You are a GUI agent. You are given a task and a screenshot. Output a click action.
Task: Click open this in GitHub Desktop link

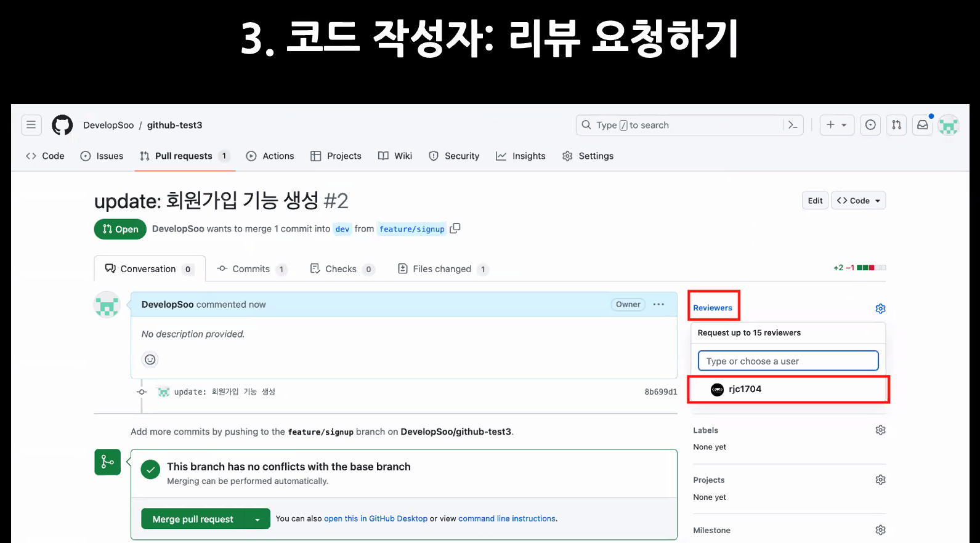pos(376,518)
